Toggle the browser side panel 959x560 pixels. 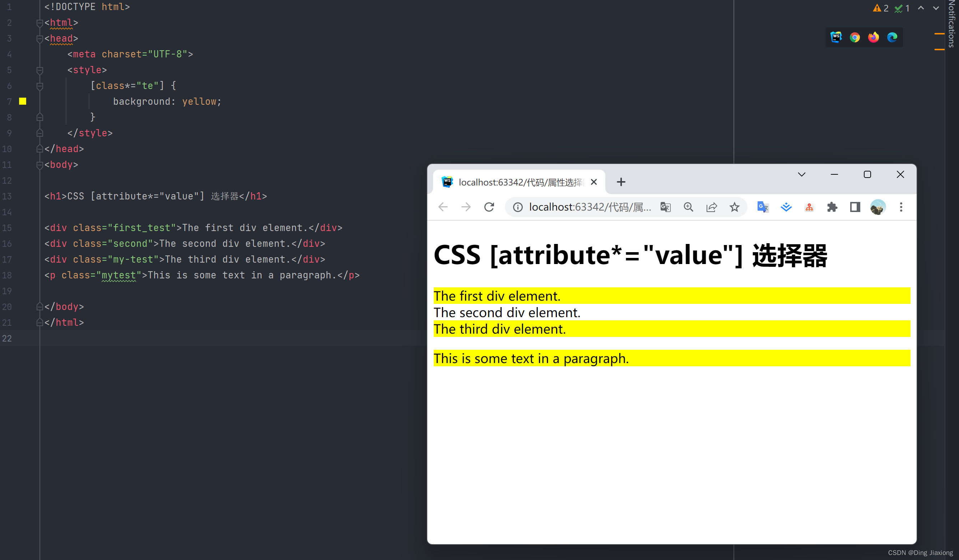pos(855,207)
